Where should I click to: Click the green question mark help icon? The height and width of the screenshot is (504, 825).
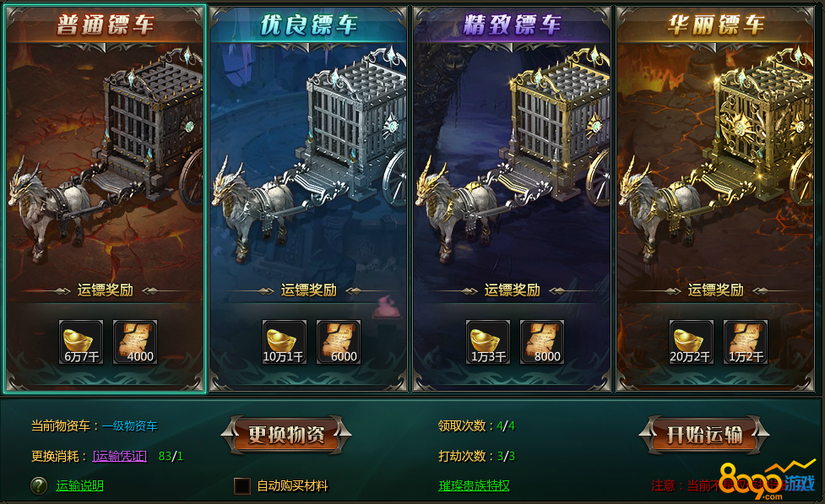click(x=39, y=485)
